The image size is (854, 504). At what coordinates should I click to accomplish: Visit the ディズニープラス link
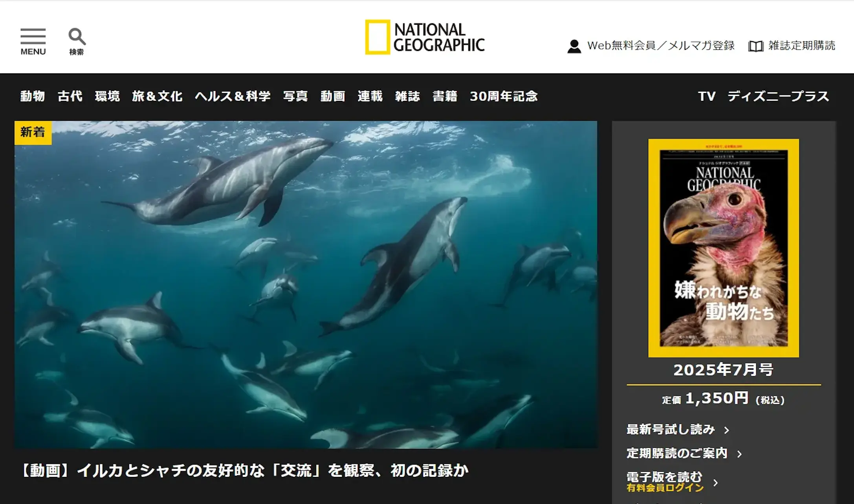coord(778,96)
